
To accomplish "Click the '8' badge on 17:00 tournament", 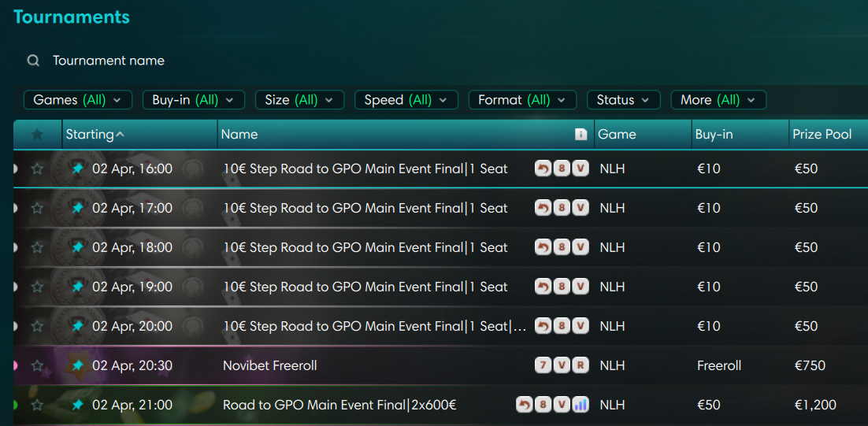I will click(x=562, y=208).
